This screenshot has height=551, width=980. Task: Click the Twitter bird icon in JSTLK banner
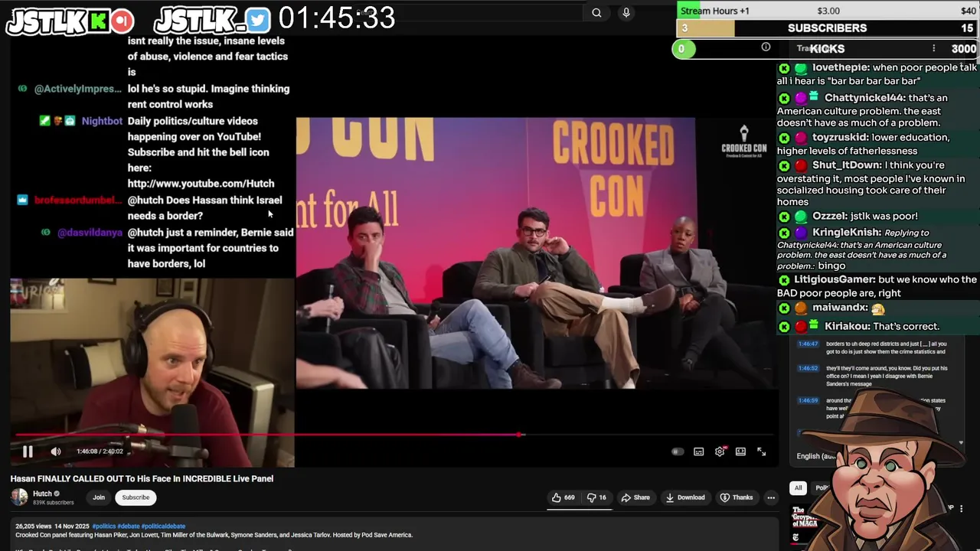(258, 21)
